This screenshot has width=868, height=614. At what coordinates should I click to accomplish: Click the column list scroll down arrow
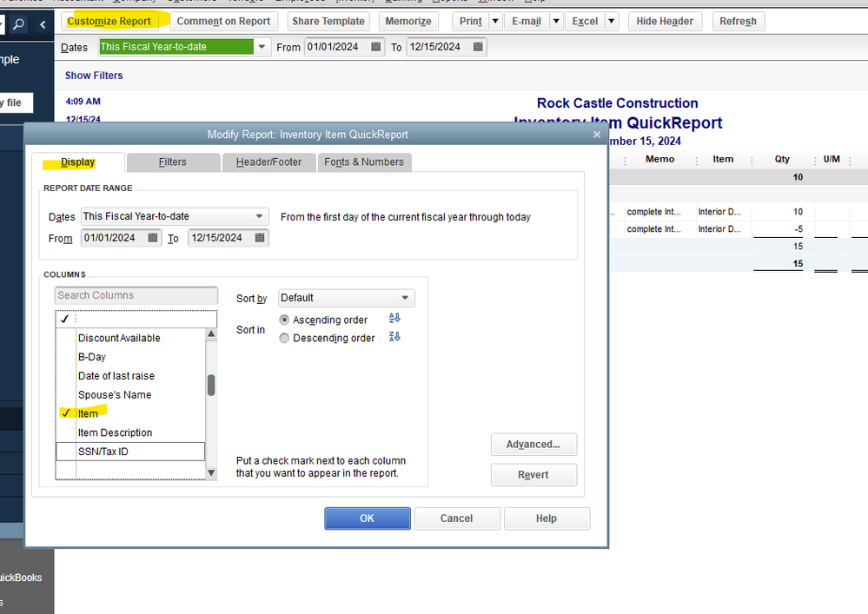pyautogui.click(x=211, y=472)
